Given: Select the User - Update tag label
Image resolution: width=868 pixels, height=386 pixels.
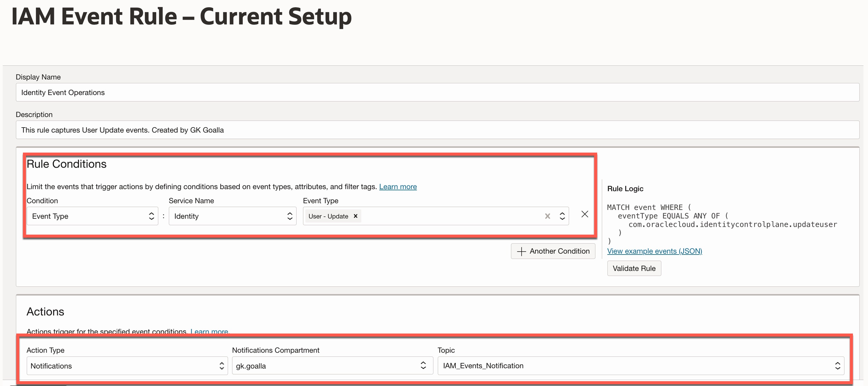Looking at the screenshot, I should point(328,216).
